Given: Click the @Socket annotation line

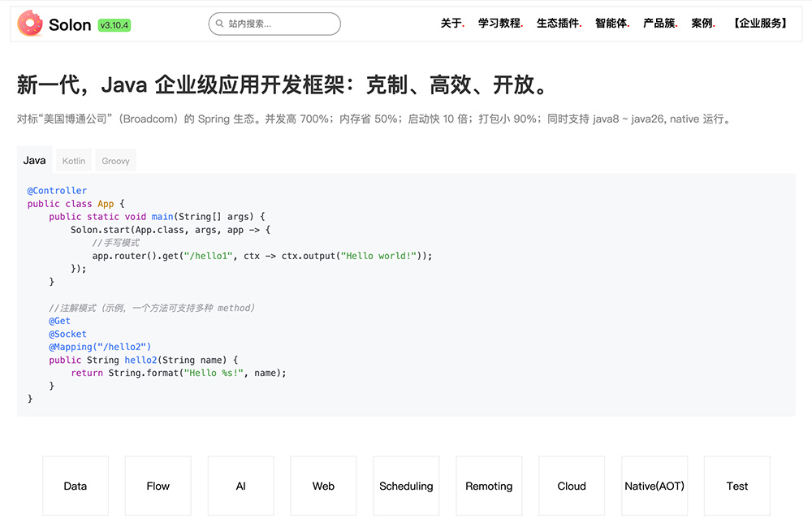Looking at the screenshot, I should tap(68, 334).
